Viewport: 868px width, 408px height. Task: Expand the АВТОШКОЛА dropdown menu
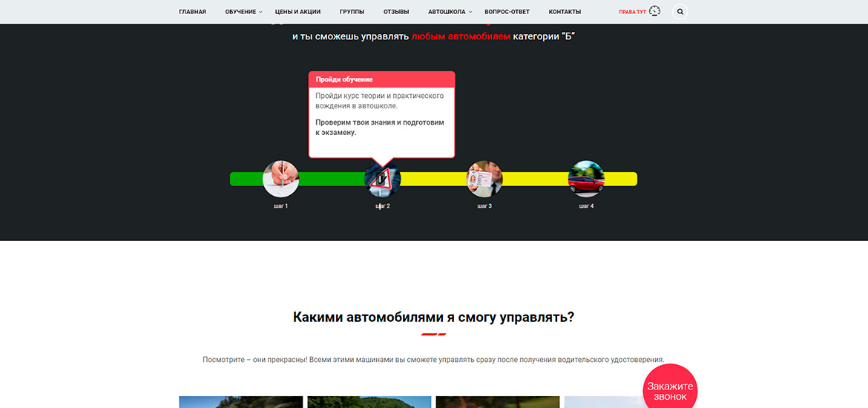450,12
